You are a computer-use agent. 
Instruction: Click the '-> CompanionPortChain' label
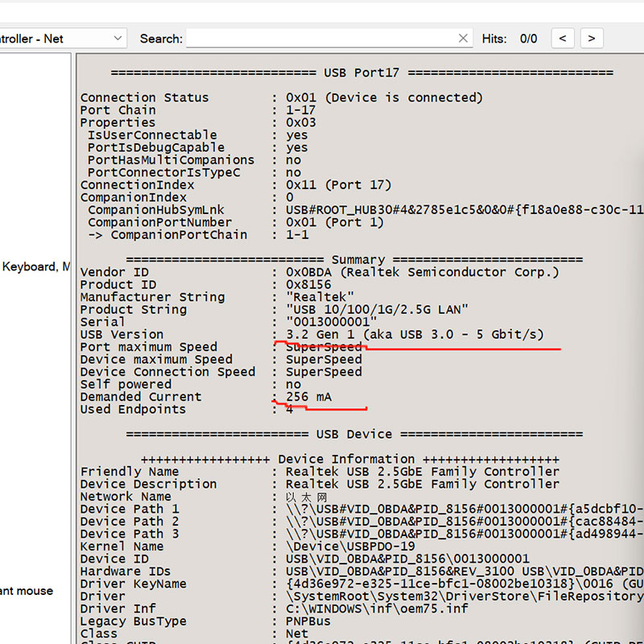pos(167,235)
